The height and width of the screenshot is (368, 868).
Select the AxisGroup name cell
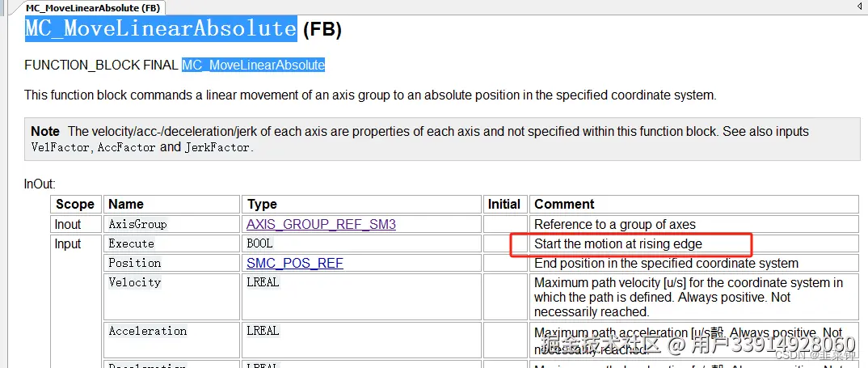coord(137,224)
